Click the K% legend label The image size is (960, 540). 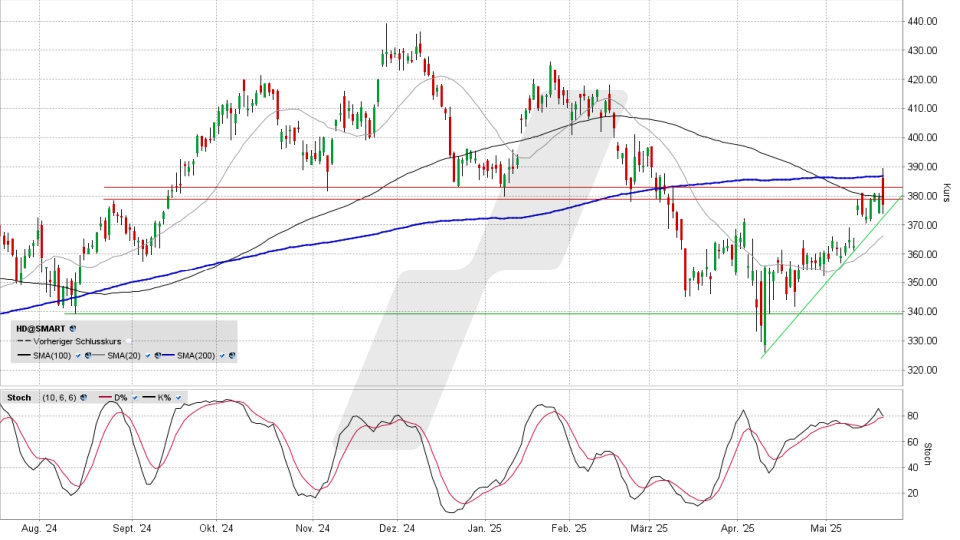164,398
